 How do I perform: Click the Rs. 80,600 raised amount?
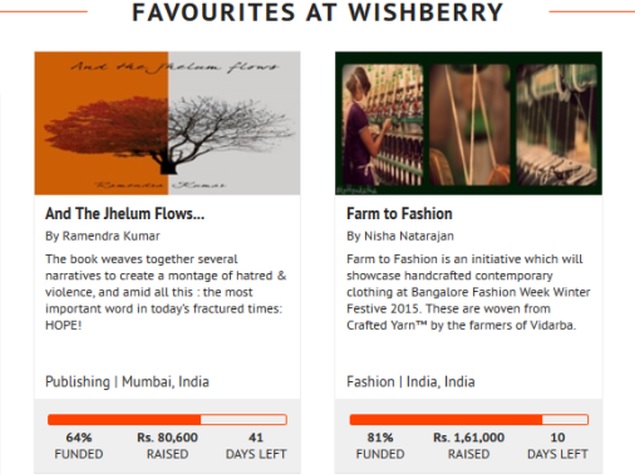point(167,445)
